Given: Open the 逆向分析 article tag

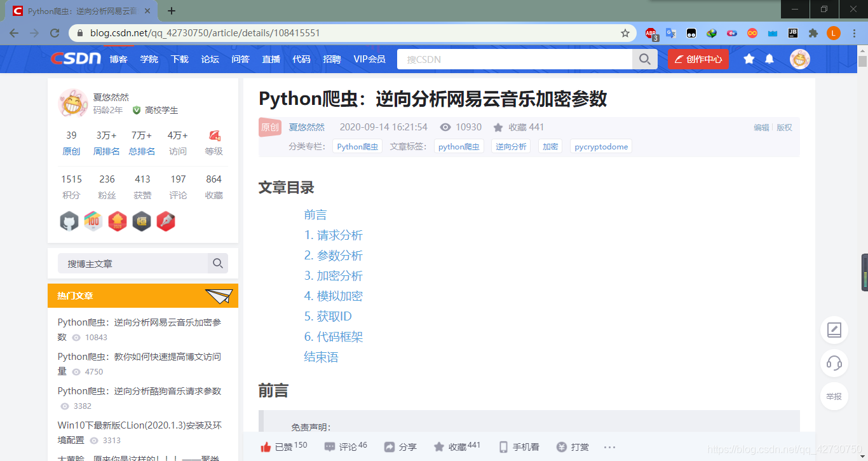Looking at the screenshot, I should pyautogui.click(x=512, y=147).
